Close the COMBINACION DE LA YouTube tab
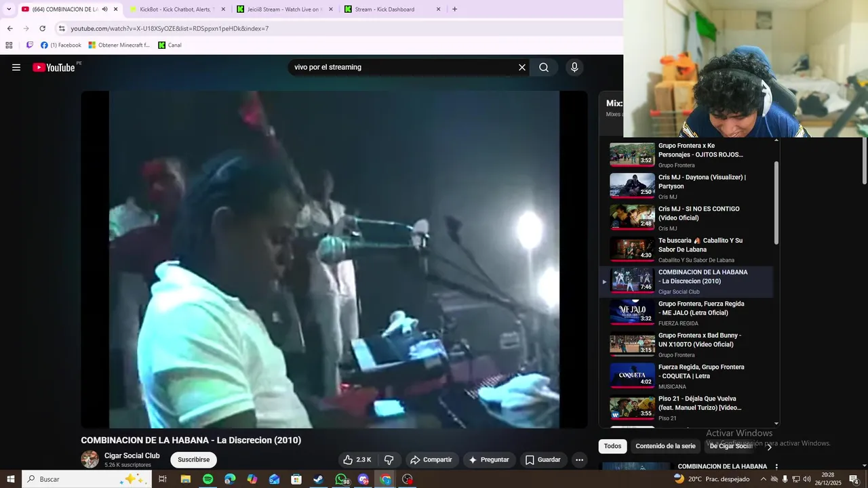Viewport: 868px width, 488px height. tap(115, 9)
